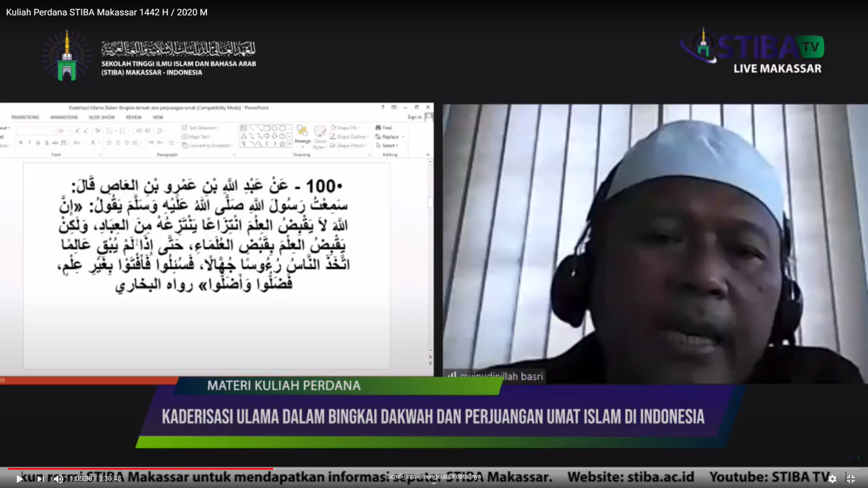This screenshot has height=488, width=868.
Task: Open YouTube player settings gear
Action: point(832,479)
